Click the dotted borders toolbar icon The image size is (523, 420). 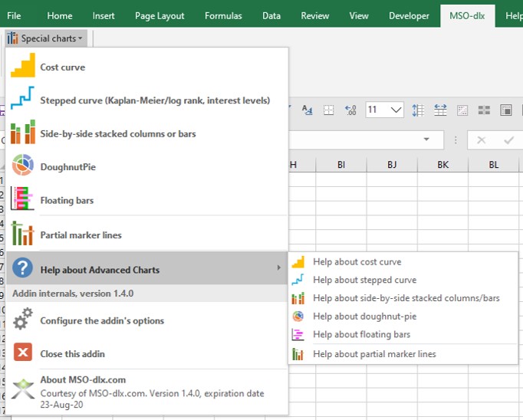pyautogui.click(x=328, y=110)
